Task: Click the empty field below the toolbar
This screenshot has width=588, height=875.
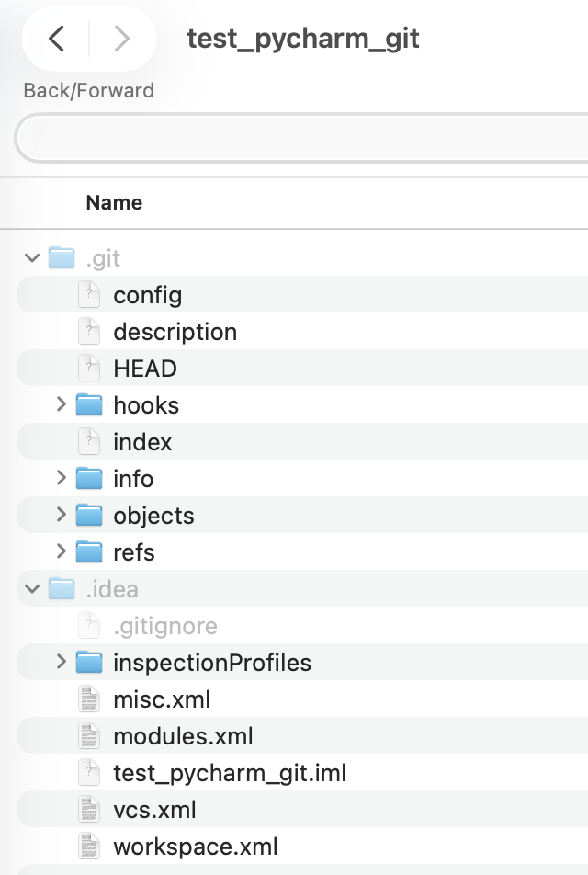Action: [303, 141]
